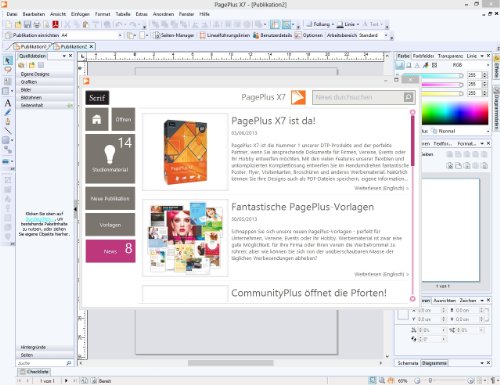Switch to the Publikation1 document tab
500x385 pixels.
(31, 47)
